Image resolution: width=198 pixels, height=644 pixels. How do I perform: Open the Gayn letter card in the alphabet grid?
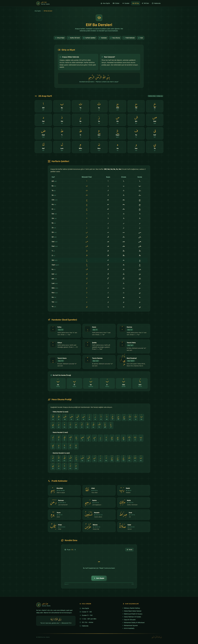point(117,133)
